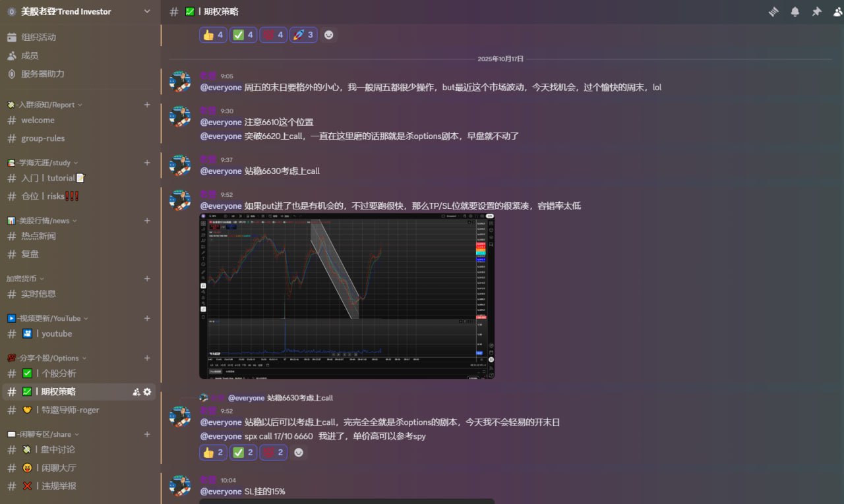Open the trading chart image attachment
Image resolution: width=844 pixels, height=504 pixels.
[347, 296]
